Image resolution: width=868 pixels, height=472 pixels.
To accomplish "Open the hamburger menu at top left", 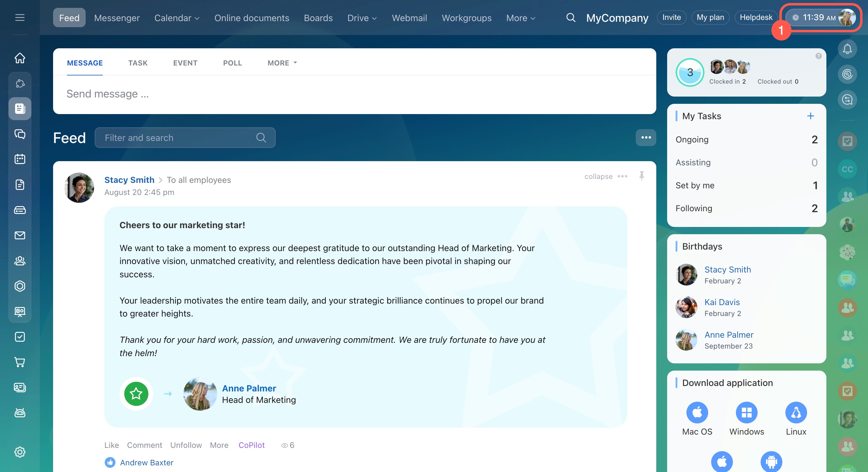I will (x=20, y=18).
